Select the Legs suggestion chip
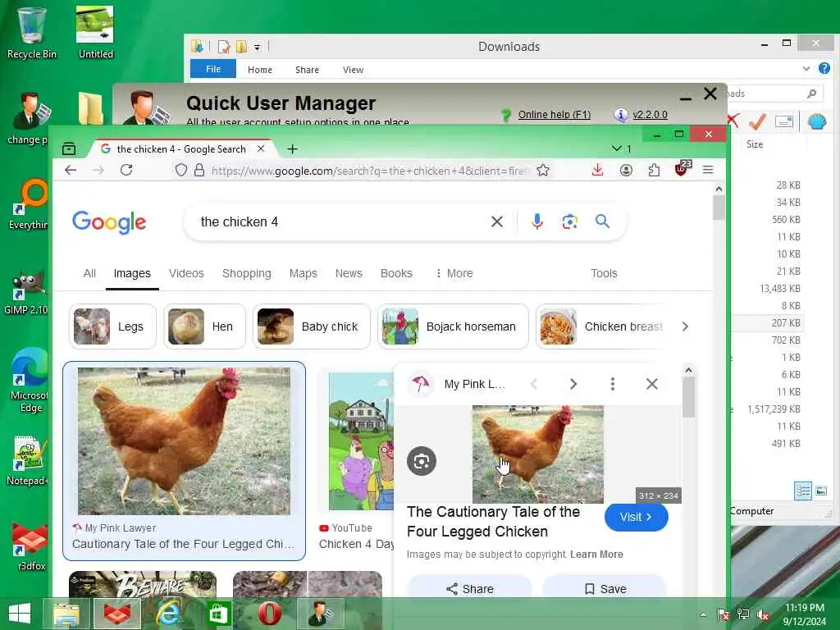This screenshot has width=840, height=630. click(x=112, y=326)
